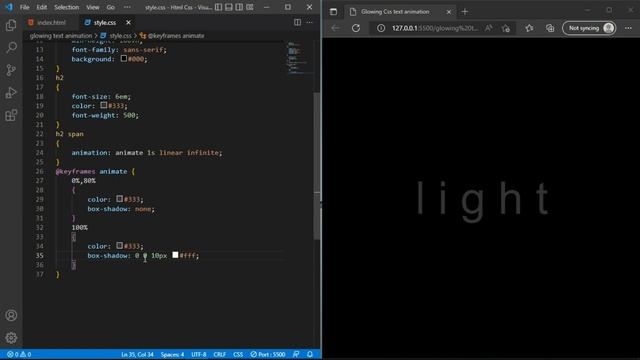Click the Read aloud icon in address bar
This screenshot has width=640, height=360.
pos(489,28)
